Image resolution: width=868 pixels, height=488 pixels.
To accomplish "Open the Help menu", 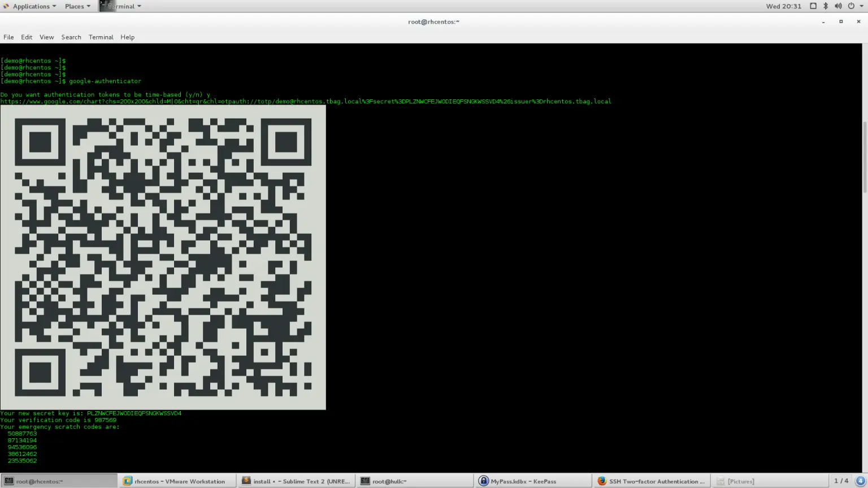I will pos(127,37).
